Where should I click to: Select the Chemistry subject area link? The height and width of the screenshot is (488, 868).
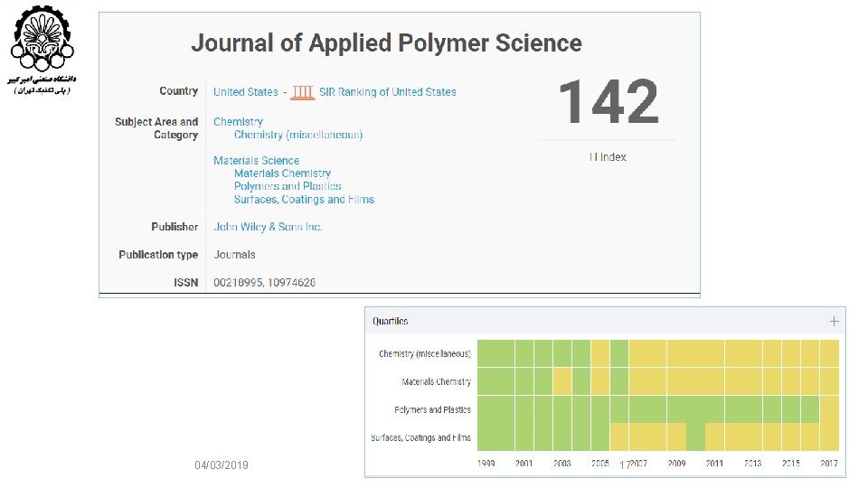tap(238, 122)
